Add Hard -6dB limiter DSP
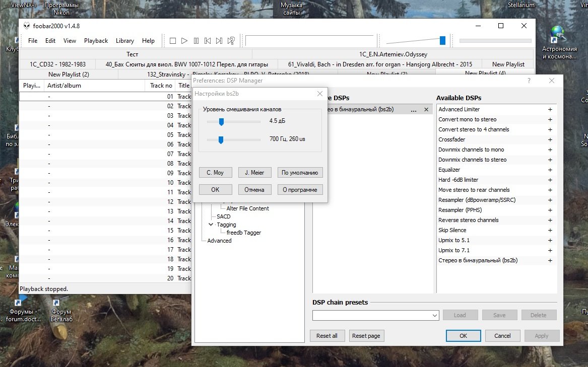 point(550,180)
